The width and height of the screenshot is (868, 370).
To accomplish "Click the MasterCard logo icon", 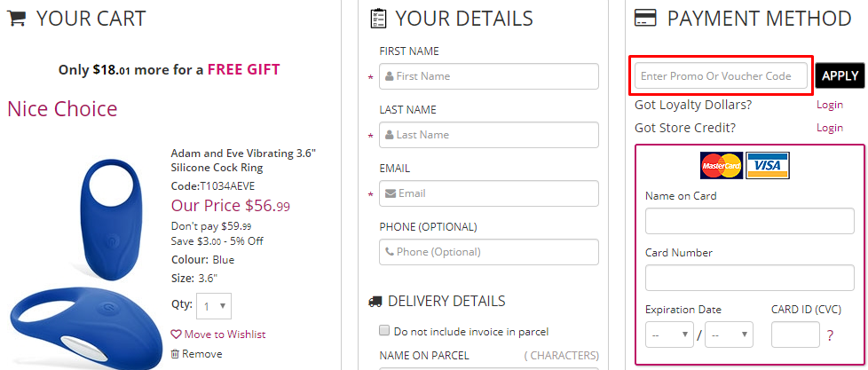I will coord(721,165).
